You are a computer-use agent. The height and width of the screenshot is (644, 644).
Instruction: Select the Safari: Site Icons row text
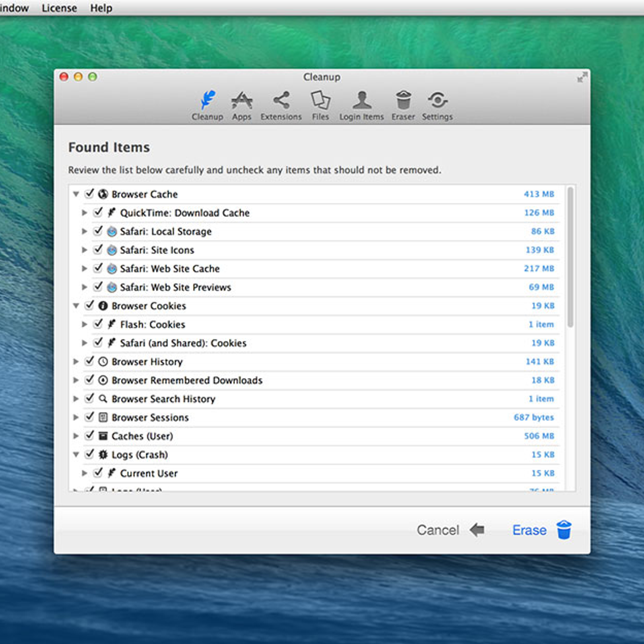[157, 250]
